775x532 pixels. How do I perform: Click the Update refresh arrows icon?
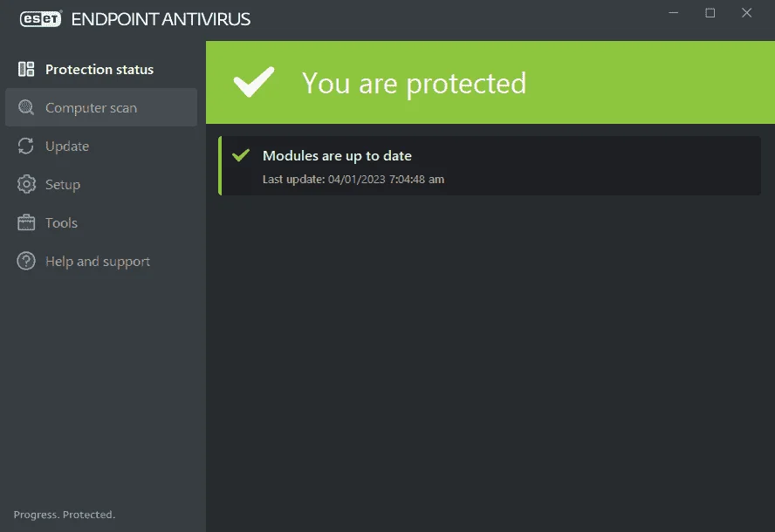pyautogui.click(x=26, y=146)
